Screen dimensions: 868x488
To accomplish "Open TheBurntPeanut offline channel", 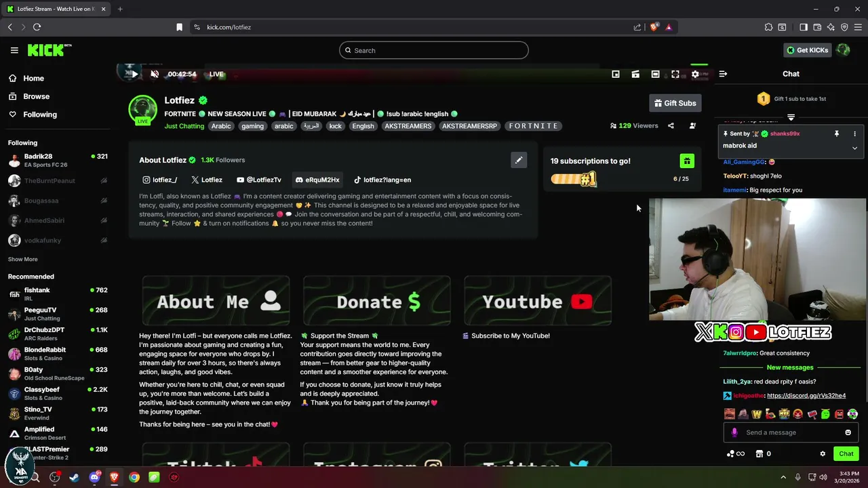I will click(x=58, y=181).
